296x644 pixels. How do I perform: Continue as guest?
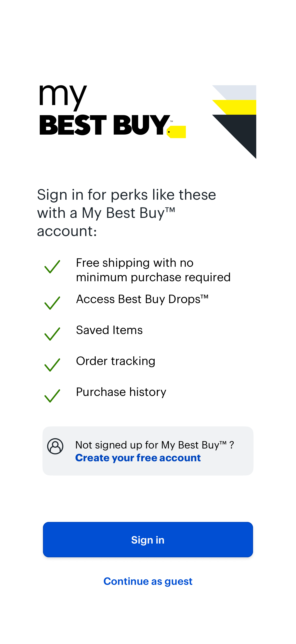tap(148, 581)
